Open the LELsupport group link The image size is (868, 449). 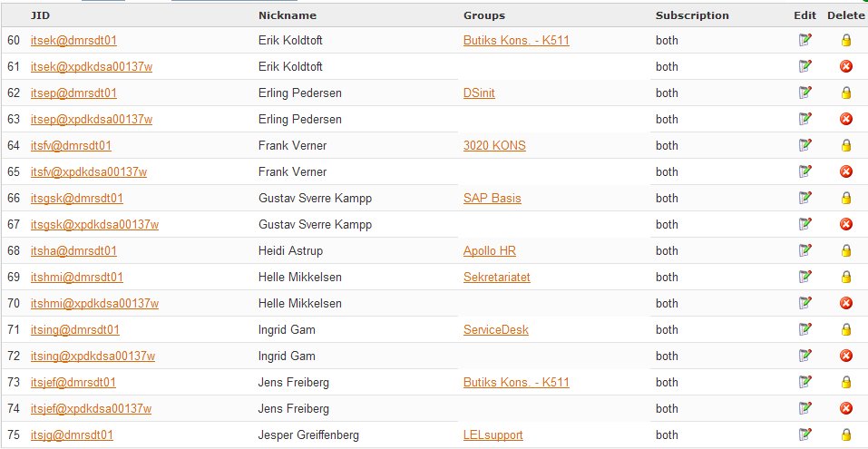493,435
